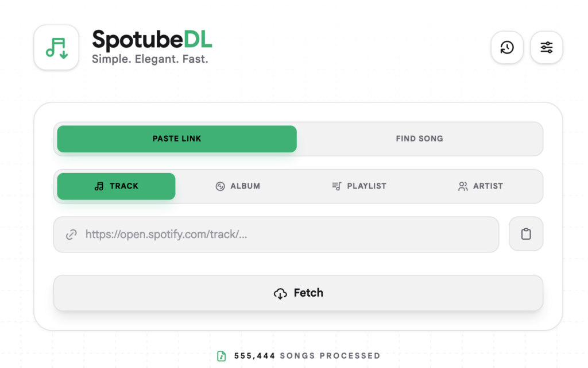The image size is (588, 368).
Task: Select the Track option
Action: [x=115, y=186]
